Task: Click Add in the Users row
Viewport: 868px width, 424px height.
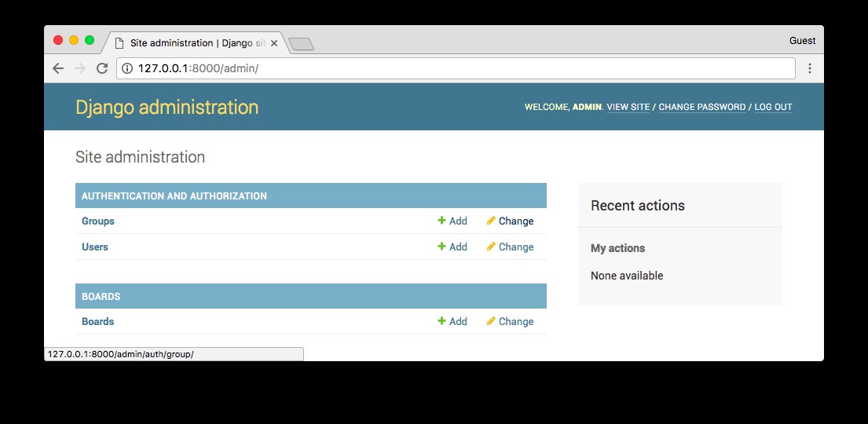Action: [x=452, y=247]
